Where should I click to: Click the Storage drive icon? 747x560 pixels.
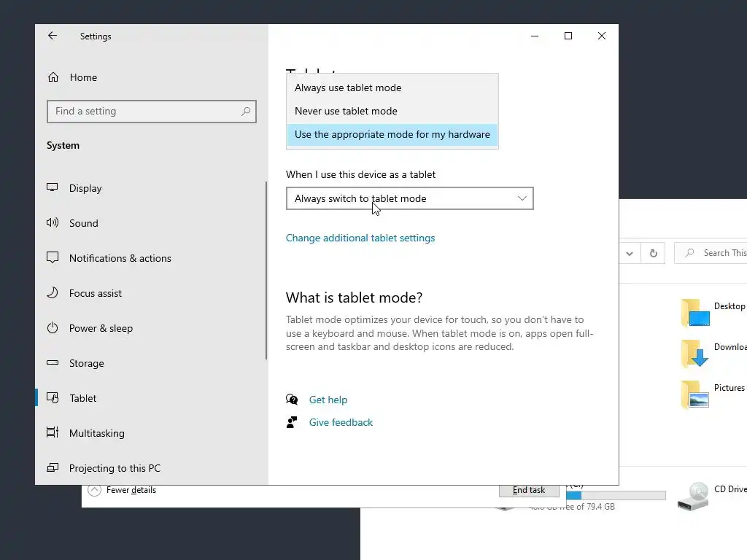click(x=53, y=363)
